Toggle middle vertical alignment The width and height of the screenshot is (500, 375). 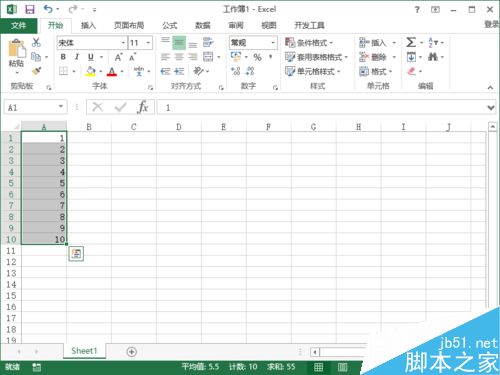179,42
